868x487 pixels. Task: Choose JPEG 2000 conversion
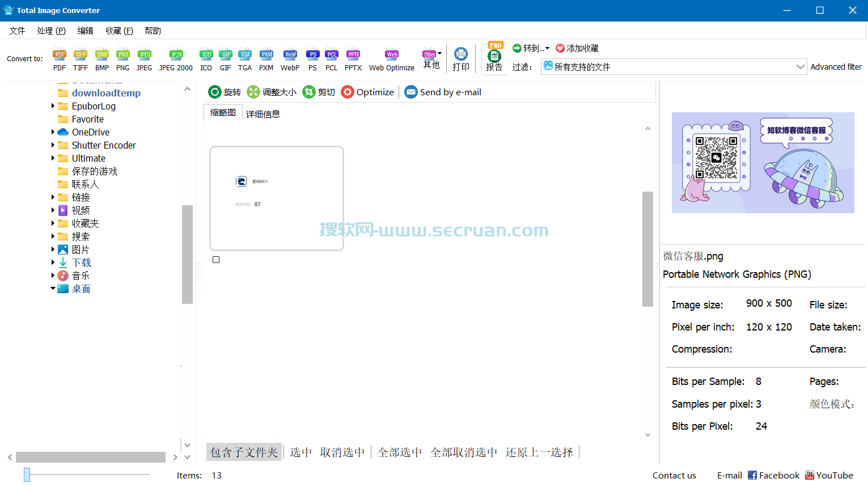point(176,60)
